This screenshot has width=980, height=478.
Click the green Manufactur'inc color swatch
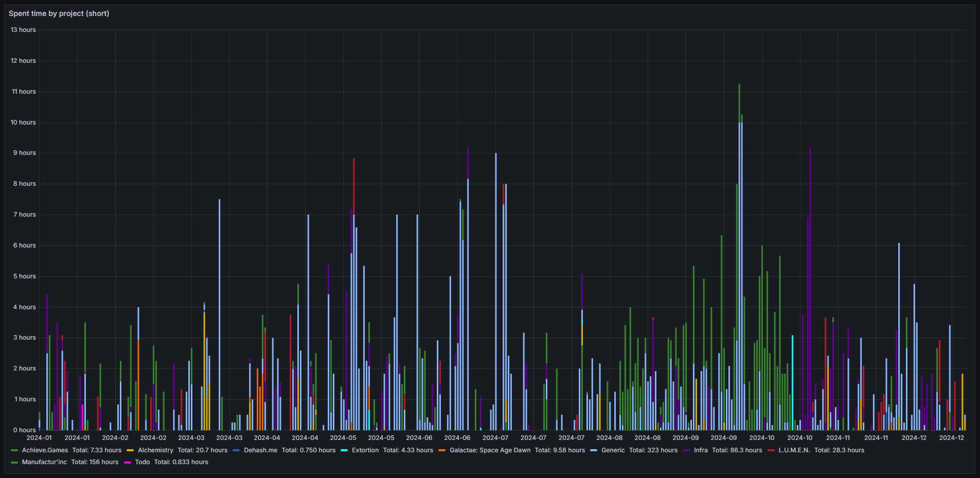pos(14,462)
